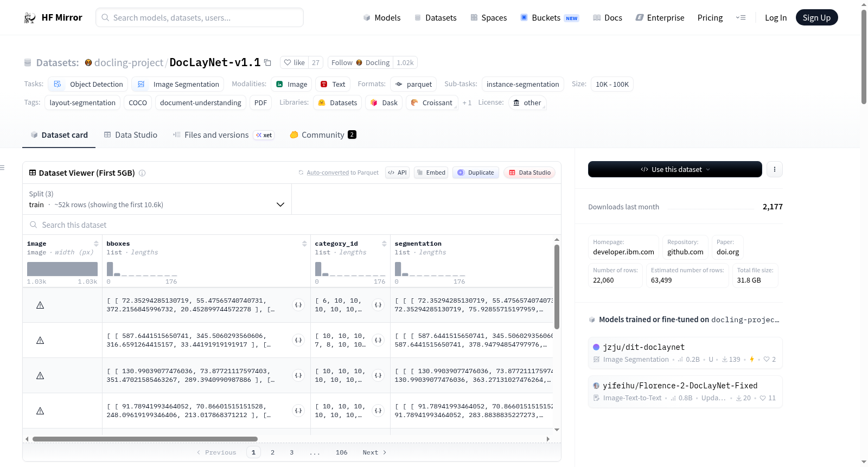Open the Community tab
Screen dimensions: 868x467
[323, 135]
